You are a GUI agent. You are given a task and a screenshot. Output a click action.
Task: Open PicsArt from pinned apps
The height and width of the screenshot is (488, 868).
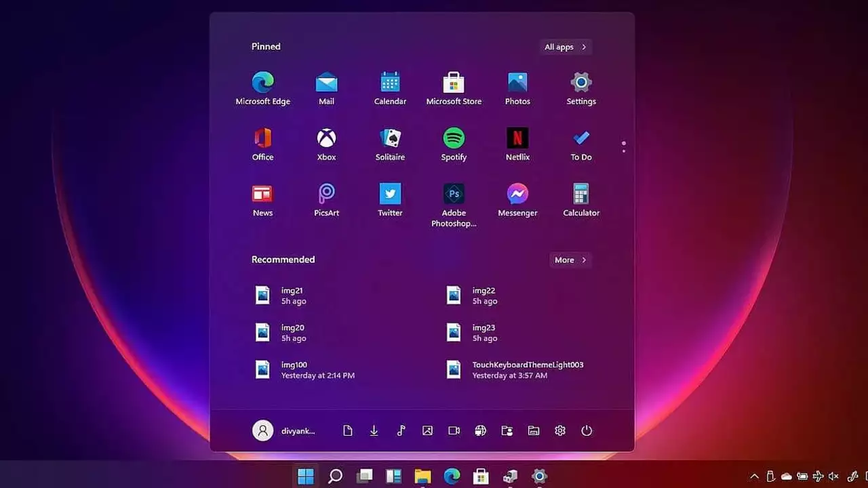(x=326, y=201)
